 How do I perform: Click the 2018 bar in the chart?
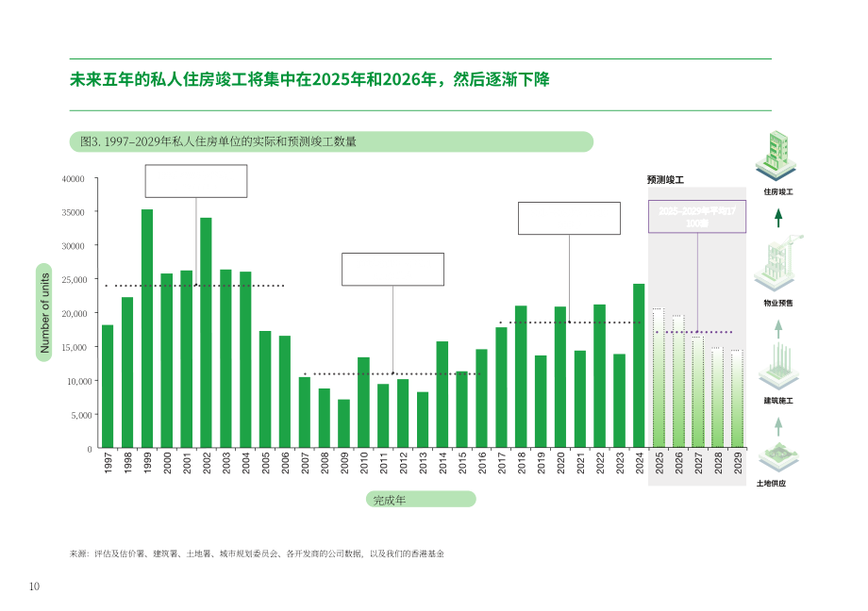[521, 376]
